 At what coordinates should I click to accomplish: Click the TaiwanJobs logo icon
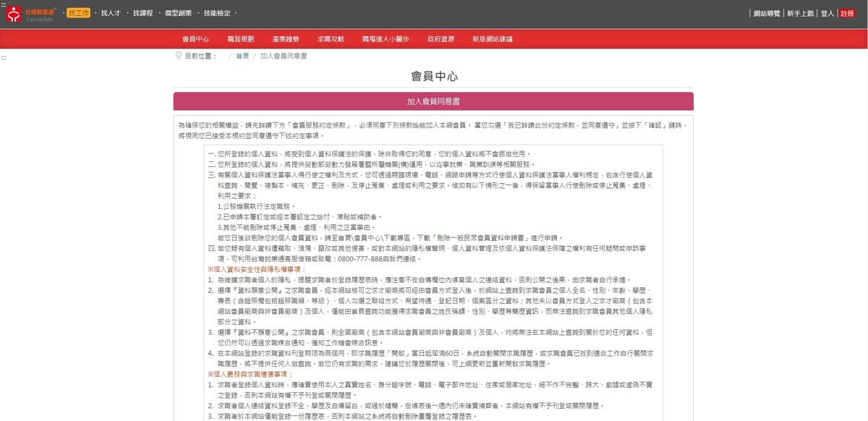point(14,14)
